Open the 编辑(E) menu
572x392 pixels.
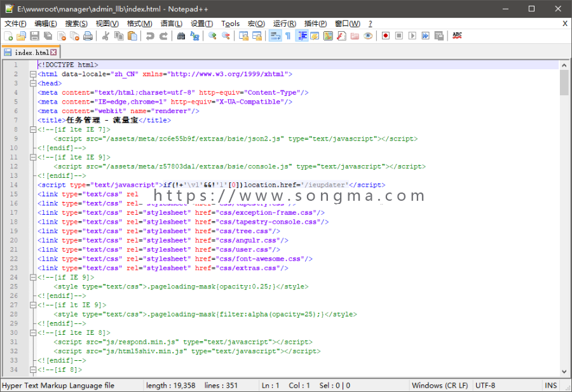46,24
